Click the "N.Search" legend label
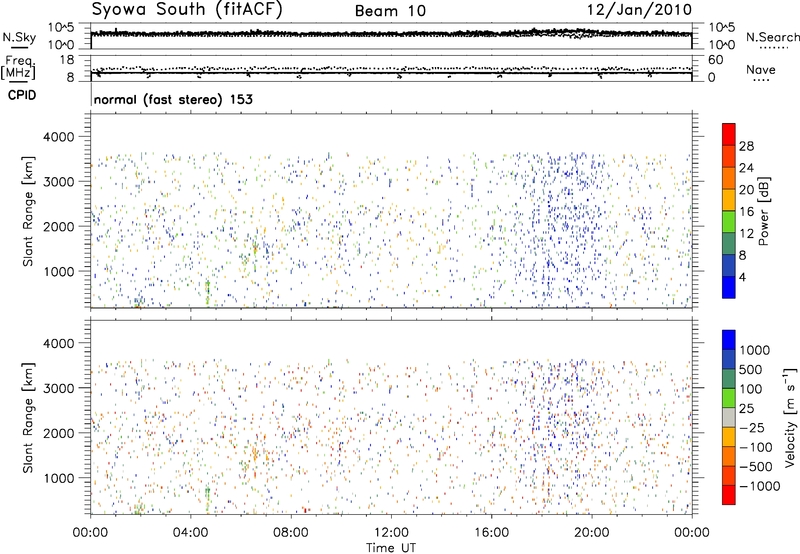800x554 pixels. [x=772, y=37]
